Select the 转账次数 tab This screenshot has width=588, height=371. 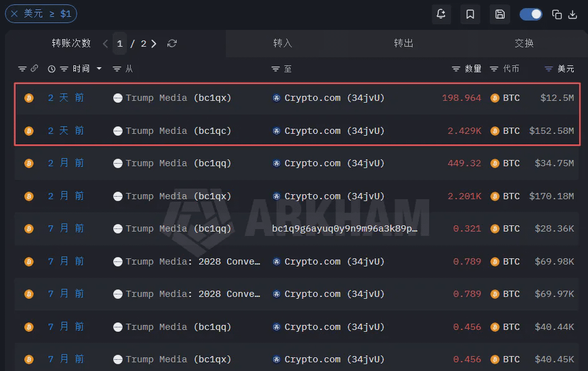click(72, 43)
